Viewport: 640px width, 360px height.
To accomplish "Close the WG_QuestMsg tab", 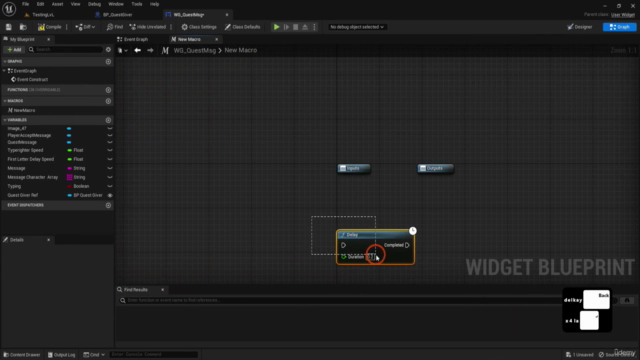I will tap(227, 15).
